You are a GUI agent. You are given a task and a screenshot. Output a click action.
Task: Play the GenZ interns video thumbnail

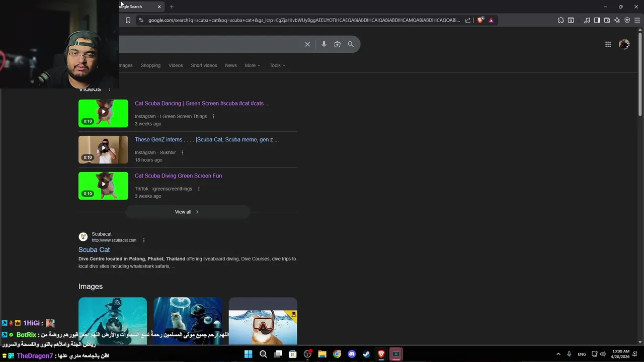click(103, 149)
